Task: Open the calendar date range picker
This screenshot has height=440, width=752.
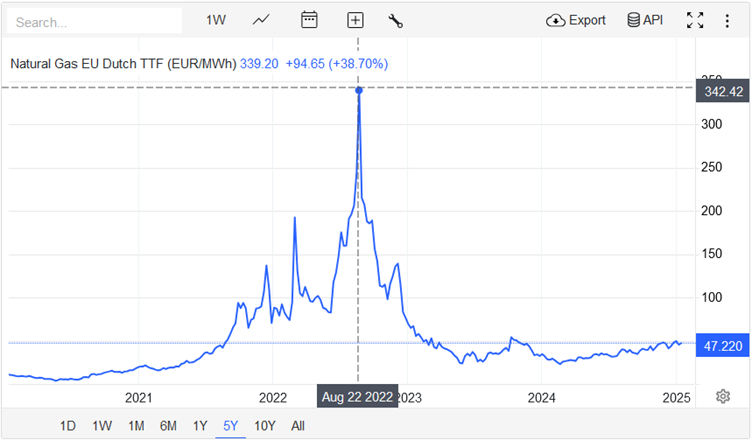Action: (x=309, y=20)
